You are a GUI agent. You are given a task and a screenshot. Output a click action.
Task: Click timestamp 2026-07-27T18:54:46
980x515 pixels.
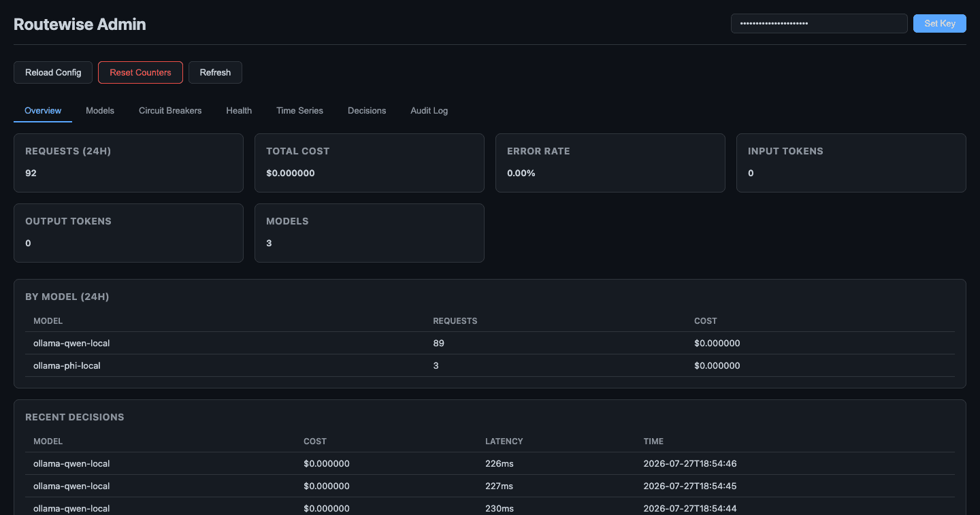tap(690, 463)
